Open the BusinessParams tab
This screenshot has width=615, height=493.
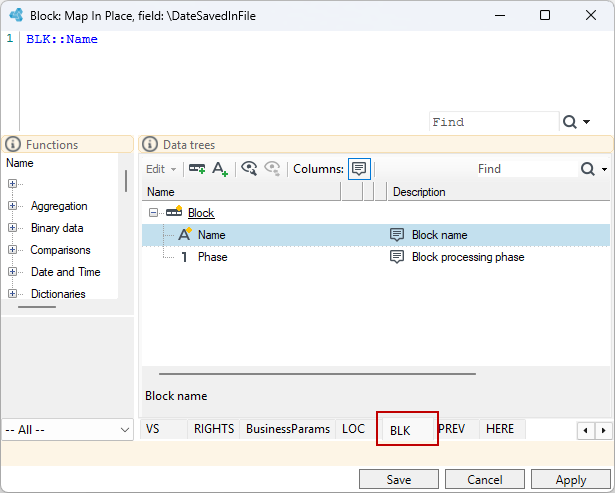288,429
